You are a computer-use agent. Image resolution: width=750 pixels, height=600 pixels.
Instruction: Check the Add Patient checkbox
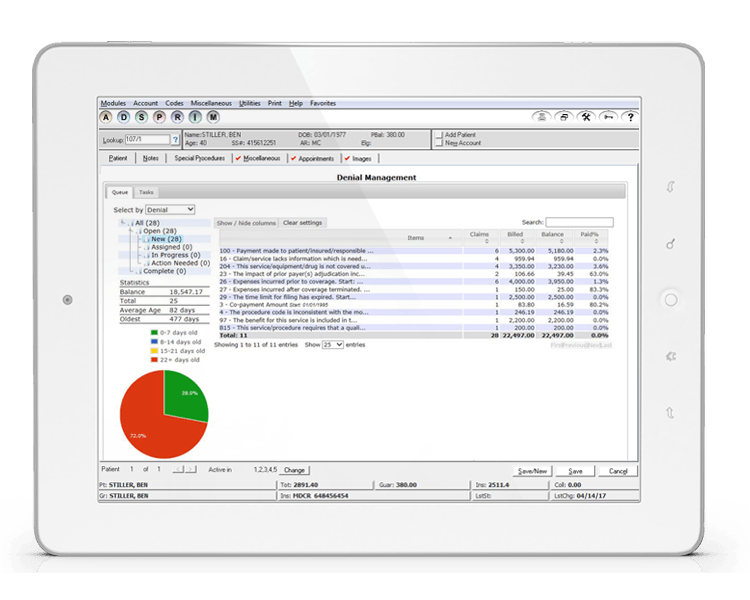(439, 134)
